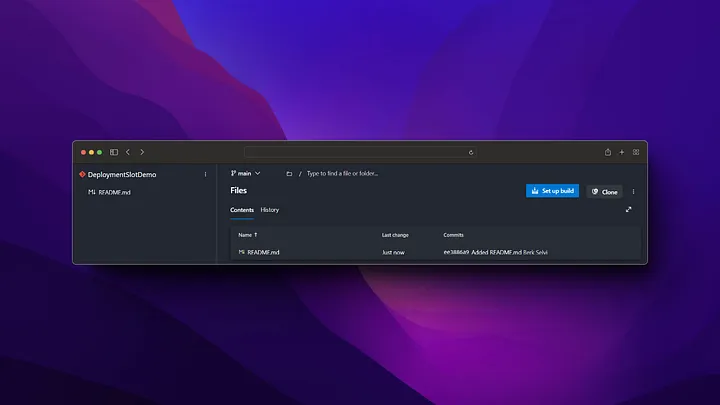Go forward with the browser forward arrow

[142, 152]
